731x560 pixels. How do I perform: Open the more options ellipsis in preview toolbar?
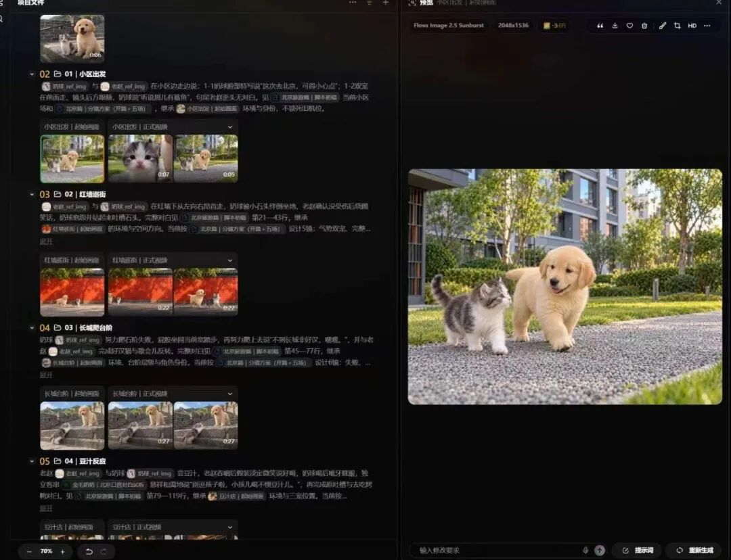[707, 26]
